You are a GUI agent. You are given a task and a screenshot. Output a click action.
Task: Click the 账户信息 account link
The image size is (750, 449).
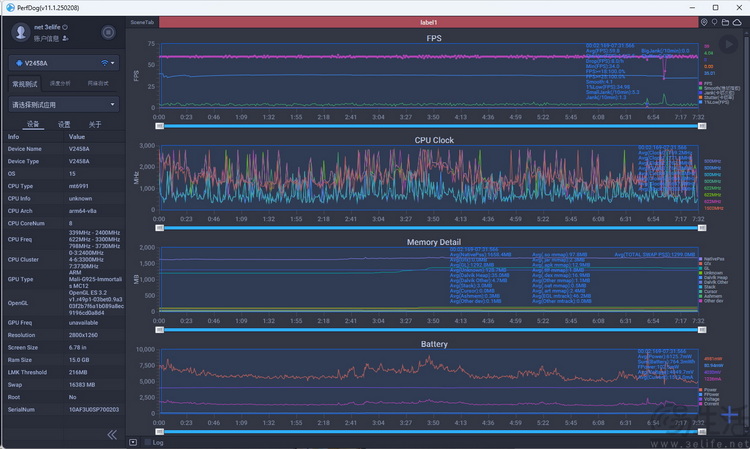point(46,38)
